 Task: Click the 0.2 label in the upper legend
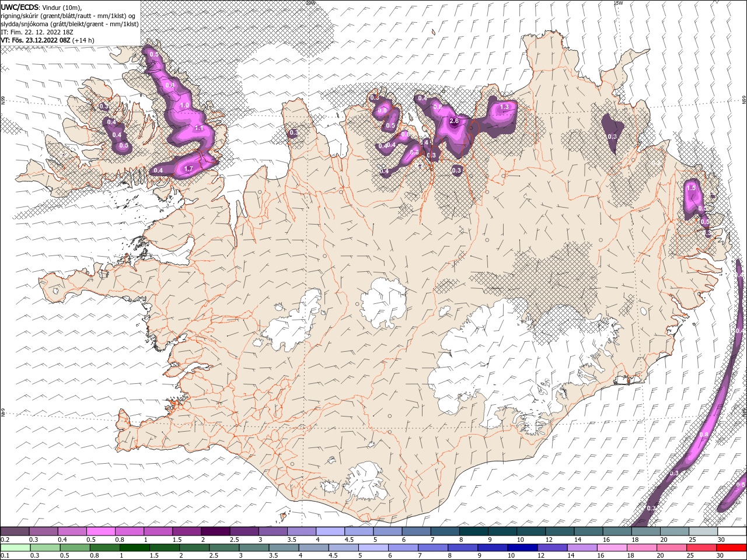5,540
